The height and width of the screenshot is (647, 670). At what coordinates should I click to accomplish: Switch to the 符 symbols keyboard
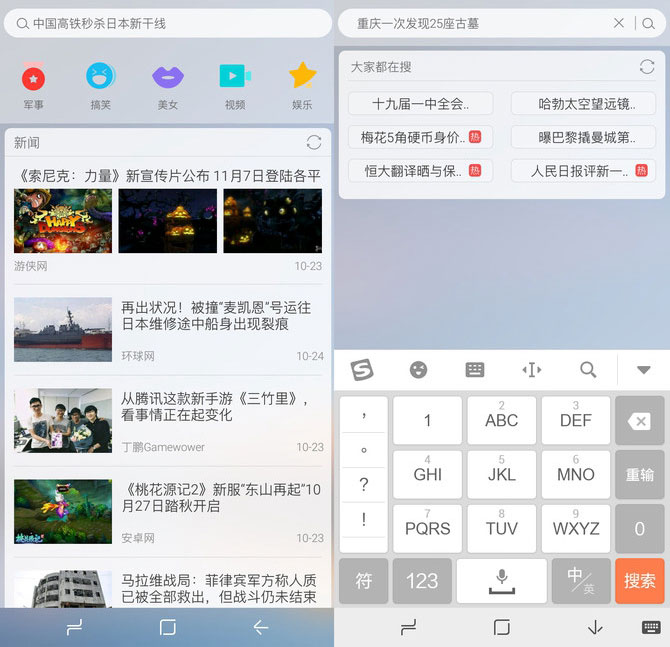(x=364, y=581)
